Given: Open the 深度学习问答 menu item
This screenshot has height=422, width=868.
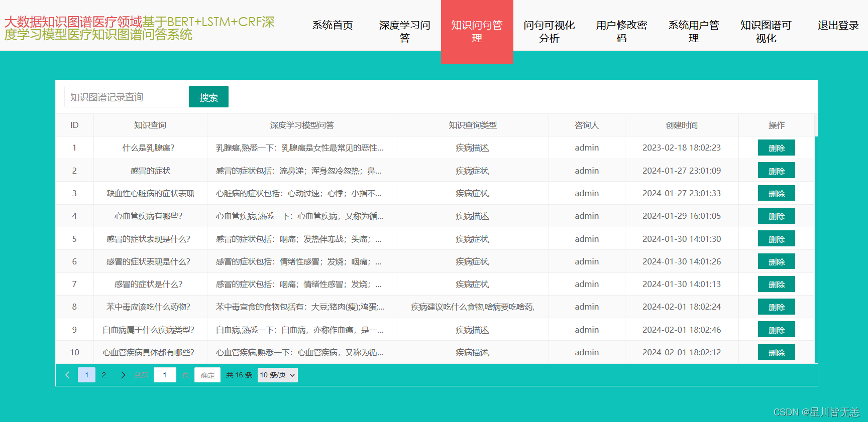Looking at the screenshot, I should (x=405, y=32).
